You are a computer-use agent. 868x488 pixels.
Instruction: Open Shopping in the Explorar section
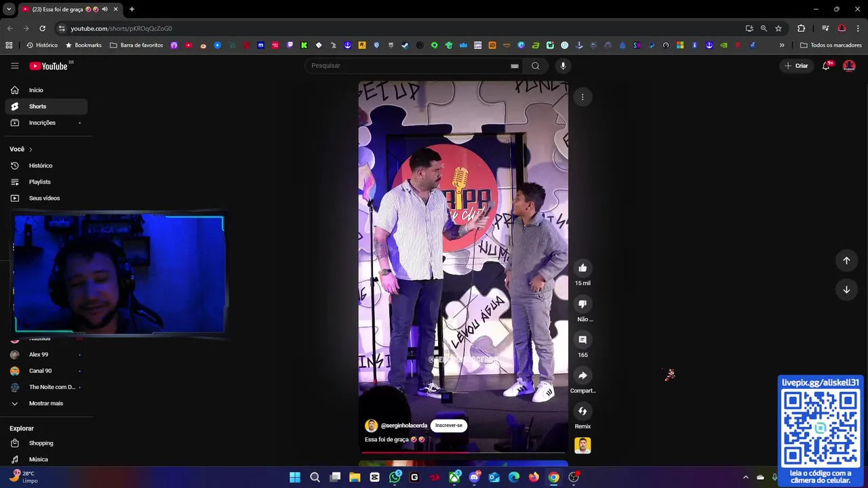46,443
